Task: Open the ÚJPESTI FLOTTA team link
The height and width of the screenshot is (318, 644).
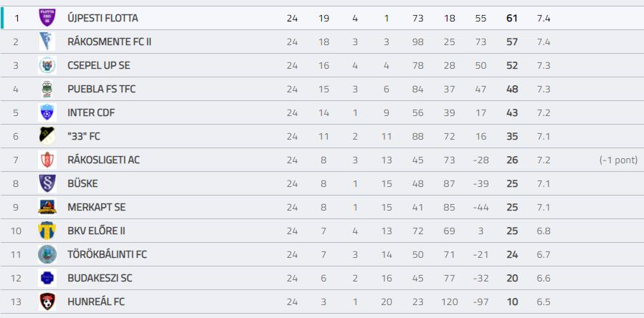Action: click(x=103, y=19)
